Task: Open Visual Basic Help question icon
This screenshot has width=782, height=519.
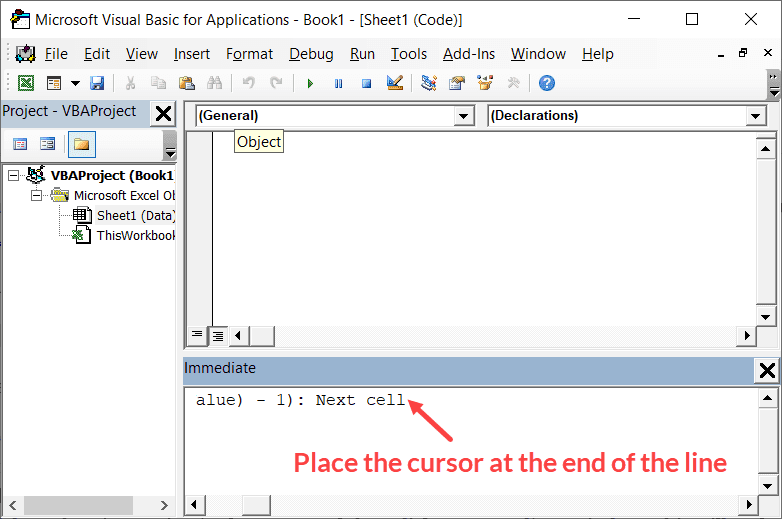Action: 547,83
